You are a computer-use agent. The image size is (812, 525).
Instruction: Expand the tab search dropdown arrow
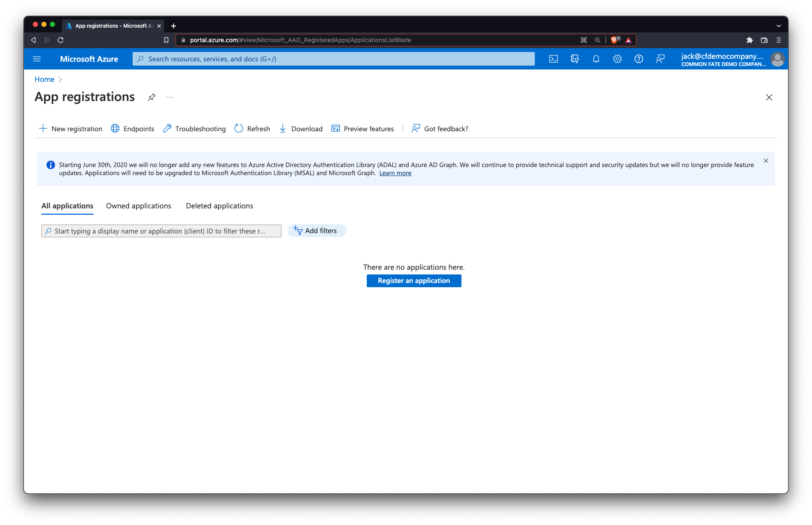(x=779, y=26)
